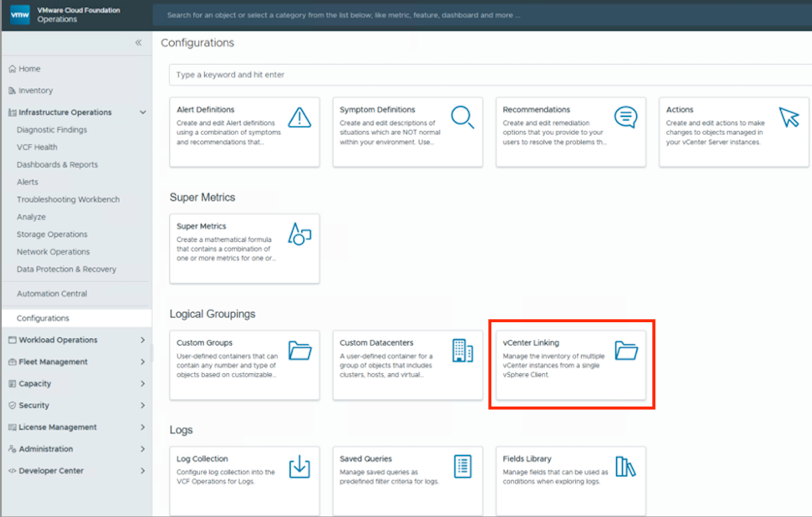Open the Saved Queries card title
This screenshot has width=812, height=517.
[366, 459]
